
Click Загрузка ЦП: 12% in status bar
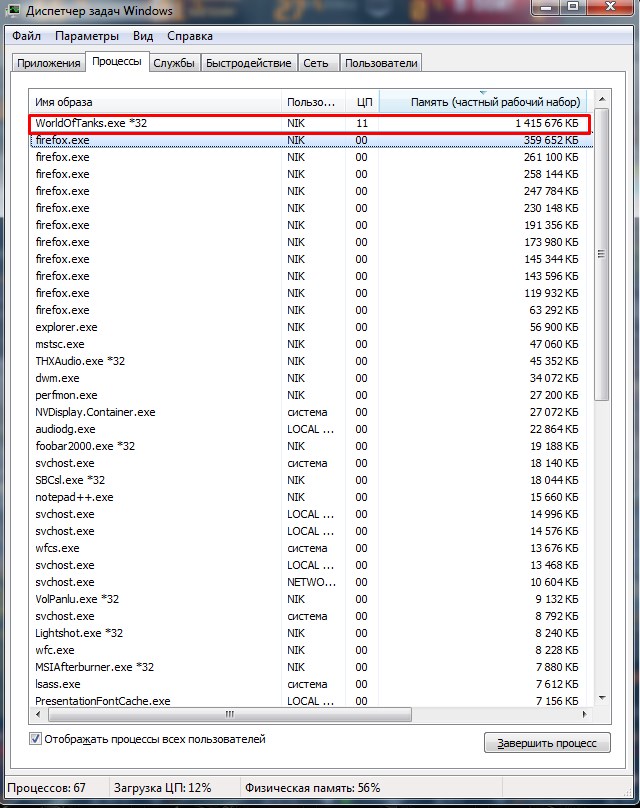pos(163,788)
